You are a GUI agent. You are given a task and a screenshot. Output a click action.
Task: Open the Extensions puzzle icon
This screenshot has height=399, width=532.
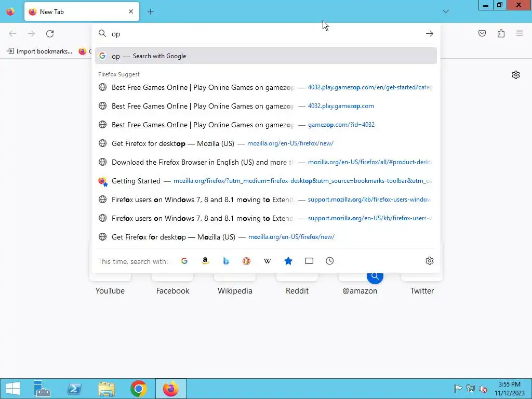[501, 33]
